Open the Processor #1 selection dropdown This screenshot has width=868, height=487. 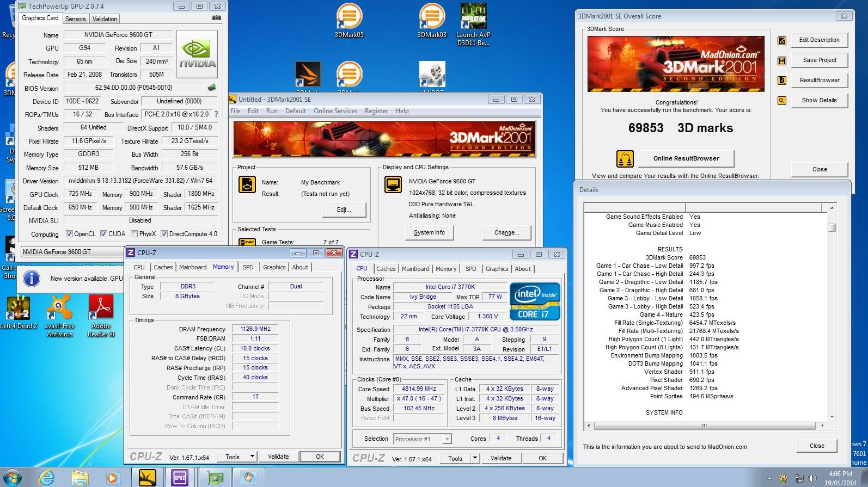click(x=423, y=439)
